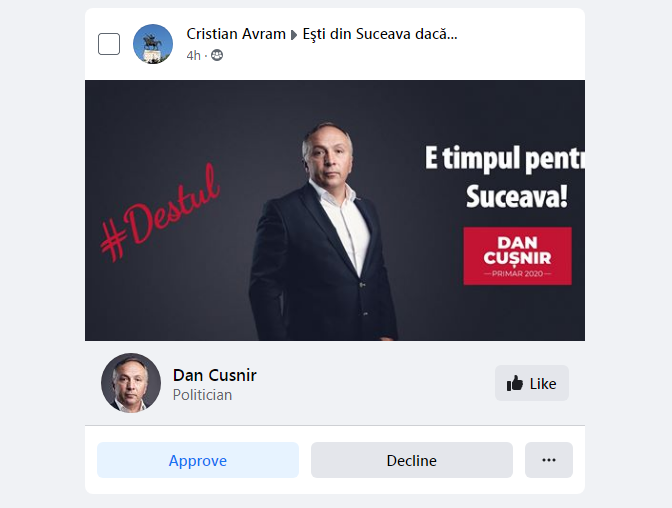This screenshot has height=508, width=672.
Task: Like the Dan Cusnir page
Action: pyautogui.click(x=532, y=383)
